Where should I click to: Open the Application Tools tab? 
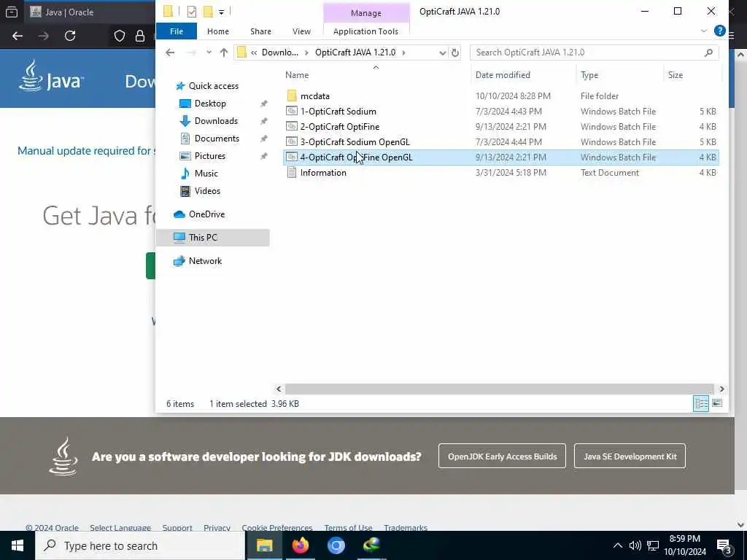366,31
